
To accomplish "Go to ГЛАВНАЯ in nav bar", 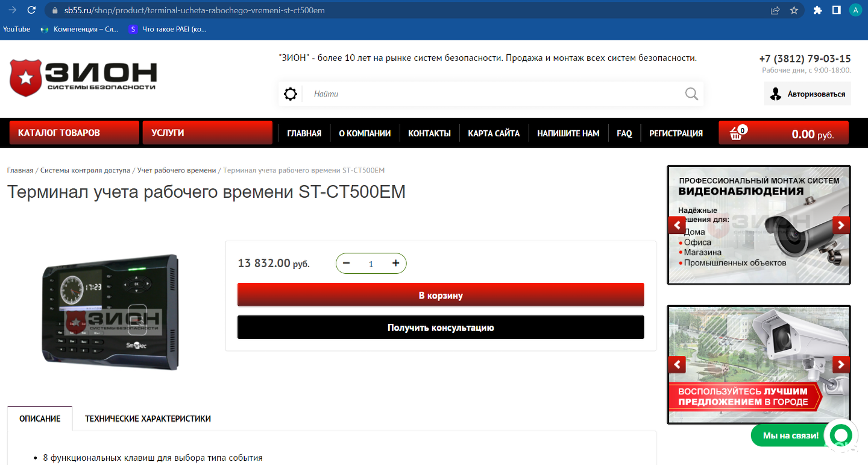I will [x=304, y=133].
